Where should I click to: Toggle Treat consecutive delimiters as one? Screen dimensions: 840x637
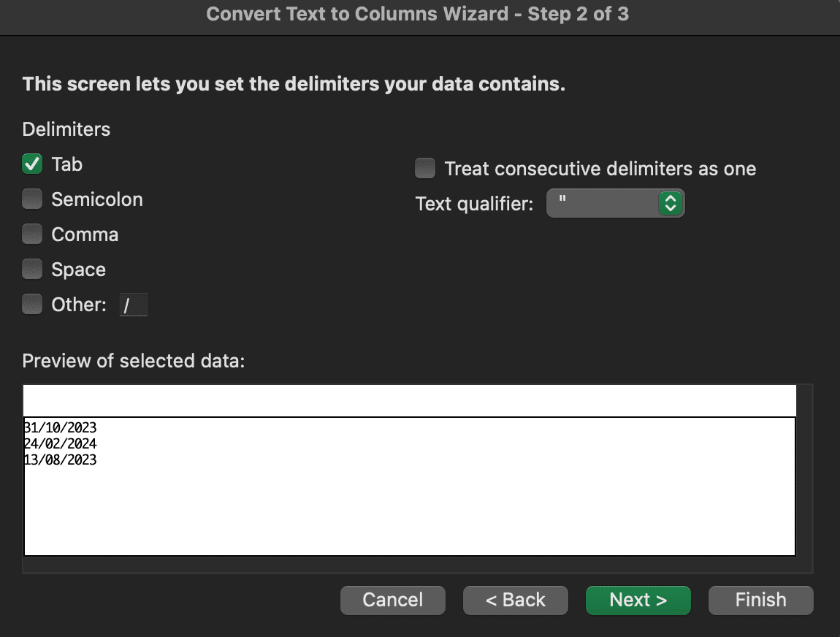point(425,168)
